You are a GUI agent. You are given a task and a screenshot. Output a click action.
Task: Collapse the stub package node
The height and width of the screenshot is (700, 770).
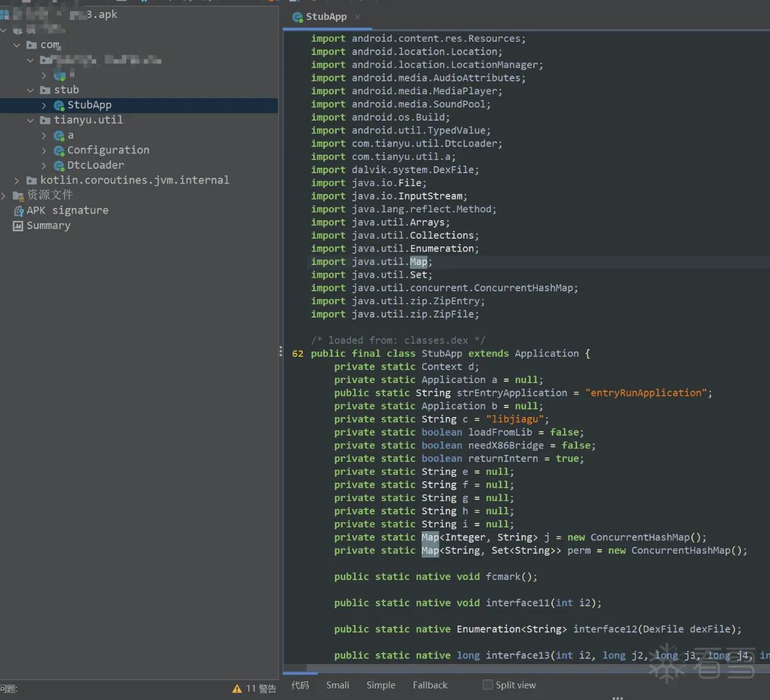point(30,90)
